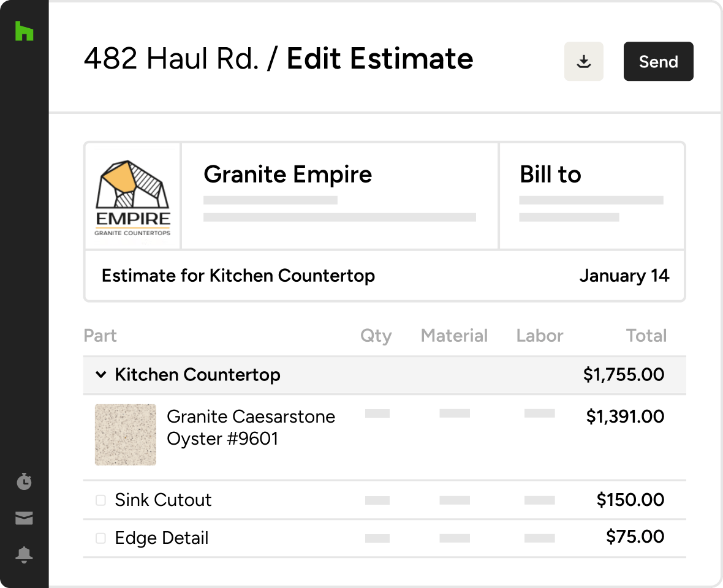Click the Sink Cutout line item
Screen dimensions: 723x588
coord(163,500)
